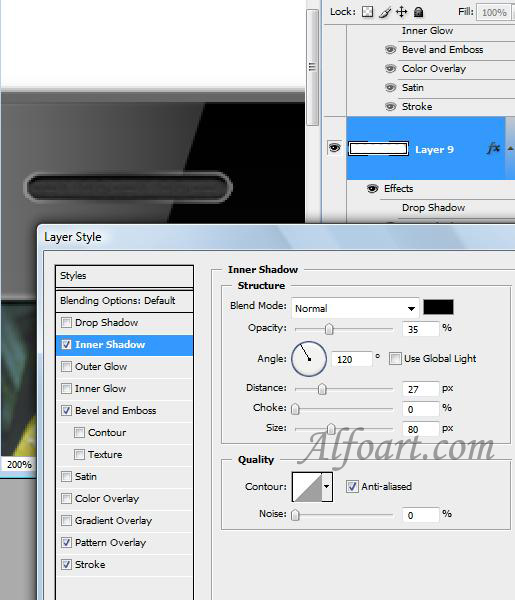Click the lock transparent pixels icon

[x=367, y=12]
